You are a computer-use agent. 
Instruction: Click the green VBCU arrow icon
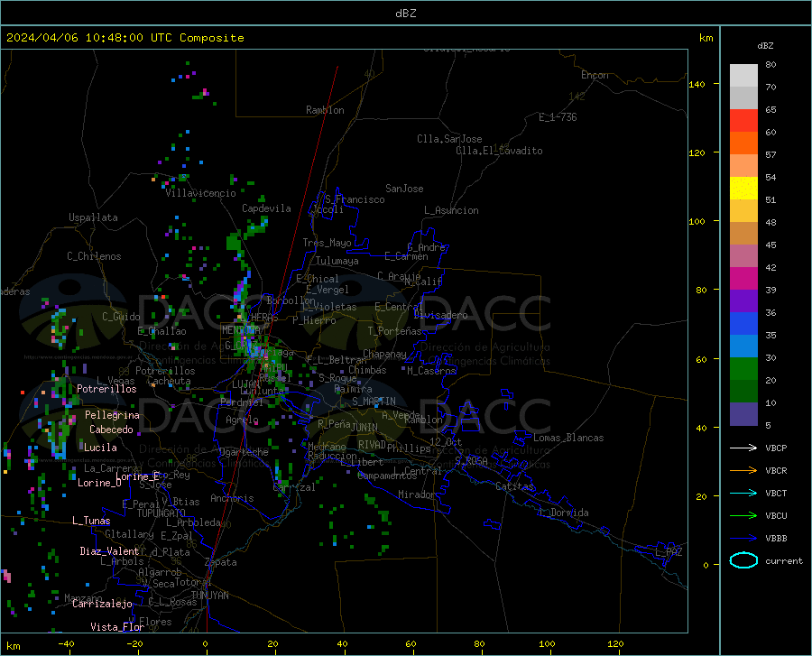coord(743,515)
